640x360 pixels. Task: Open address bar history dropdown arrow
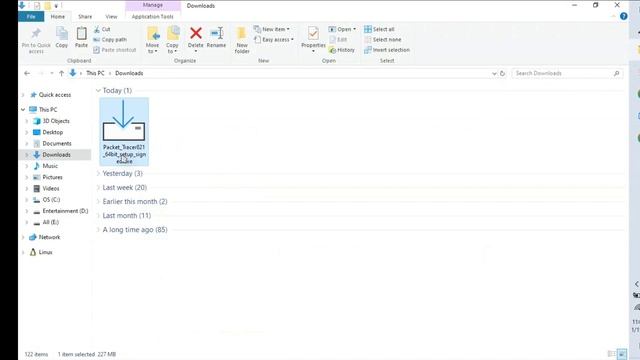[494, 73]
